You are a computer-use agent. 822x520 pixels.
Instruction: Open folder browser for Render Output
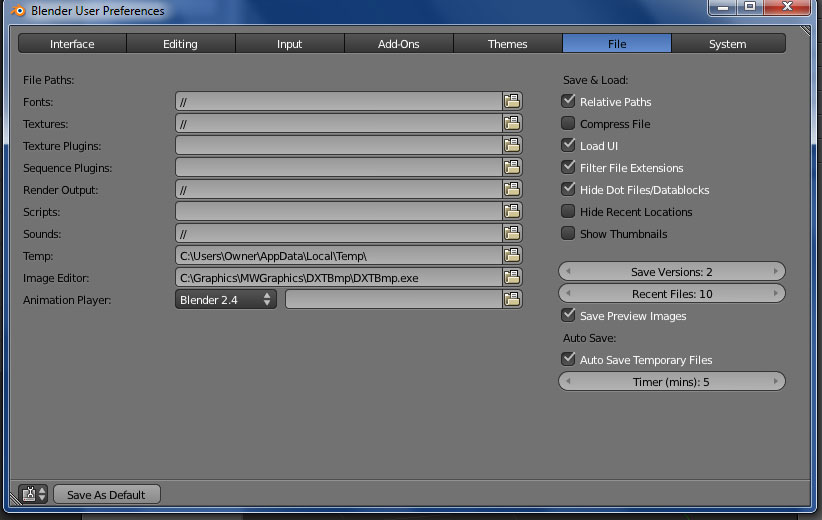(x=512, y=190)
